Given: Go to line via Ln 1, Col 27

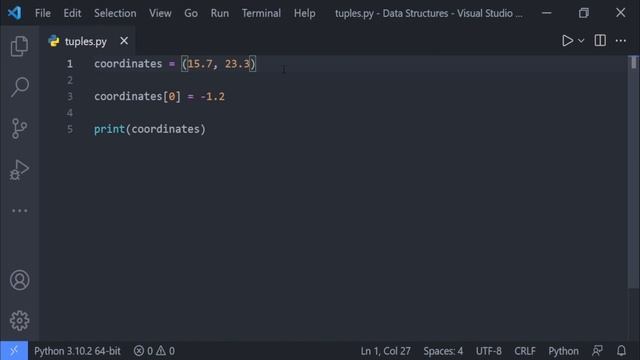Looking at the screenshot, I should tap(385, 351).
